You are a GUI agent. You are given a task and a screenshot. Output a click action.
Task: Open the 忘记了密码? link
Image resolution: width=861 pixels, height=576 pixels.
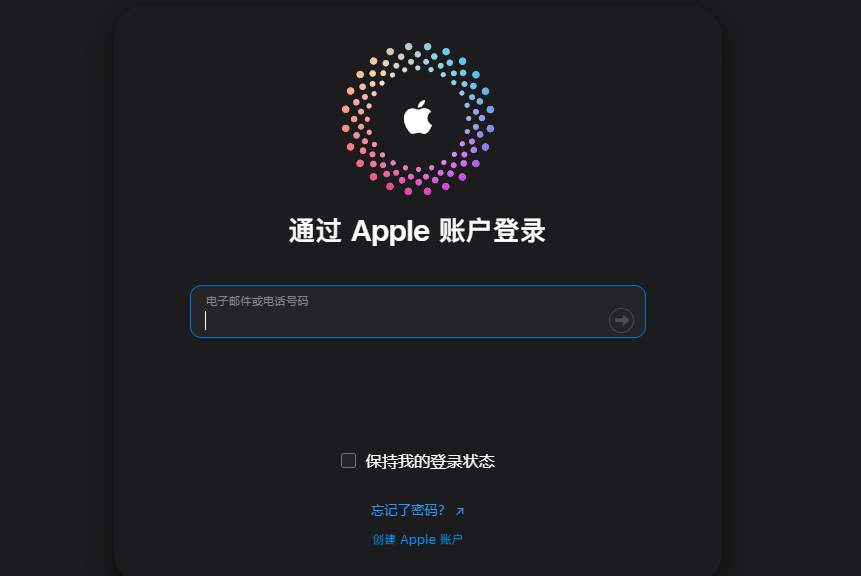tap(407, 511)
